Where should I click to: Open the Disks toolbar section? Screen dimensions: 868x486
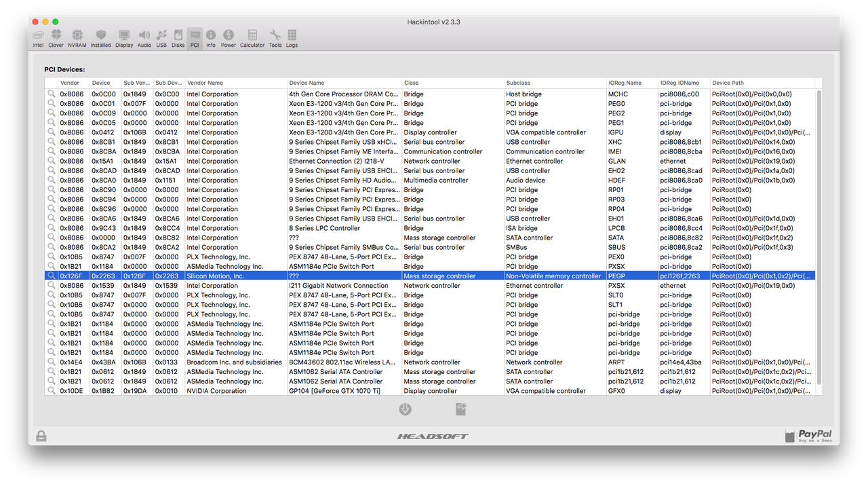click(x=178, y=38)
